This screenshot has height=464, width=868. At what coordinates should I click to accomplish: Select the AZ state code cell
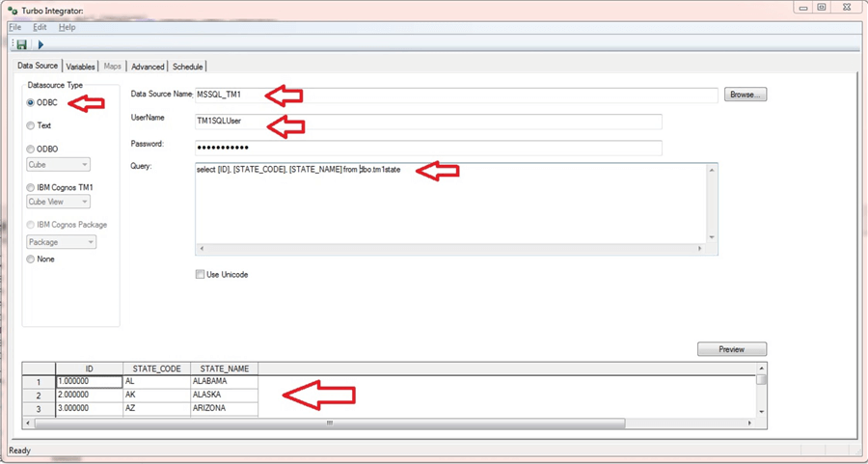(156, 409)
